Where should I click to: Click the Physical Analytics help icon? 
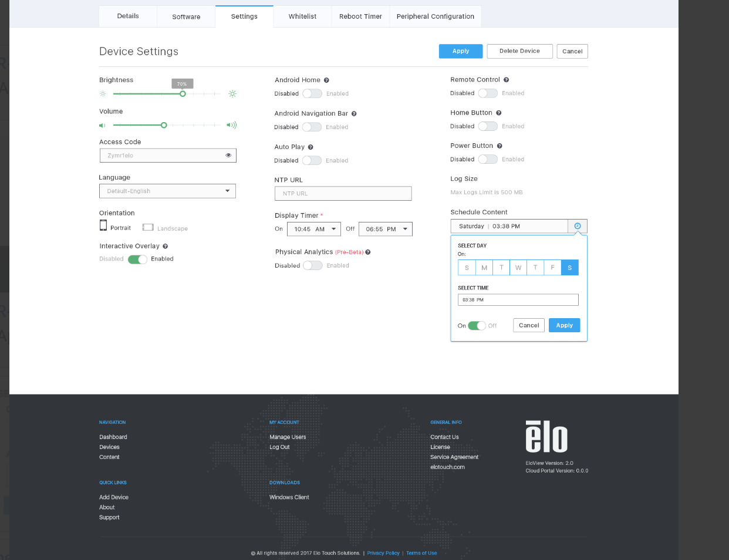368,252
